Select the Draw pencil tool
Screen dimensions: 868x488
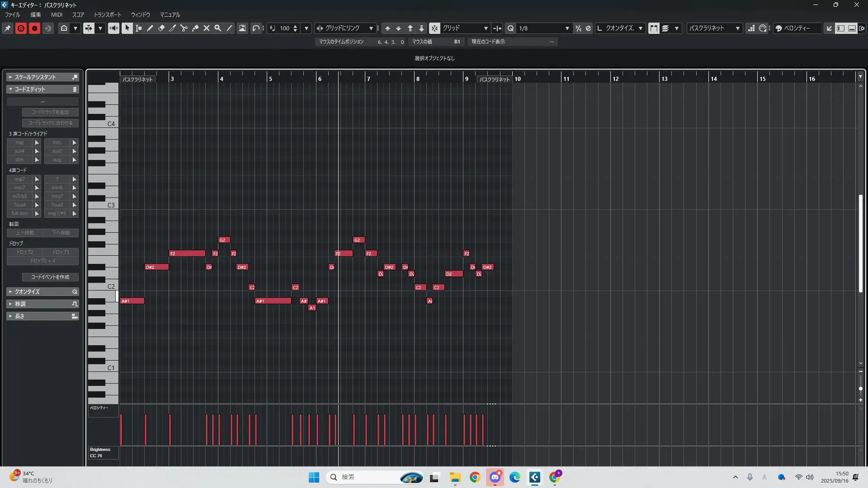click(x=150, y=28)
